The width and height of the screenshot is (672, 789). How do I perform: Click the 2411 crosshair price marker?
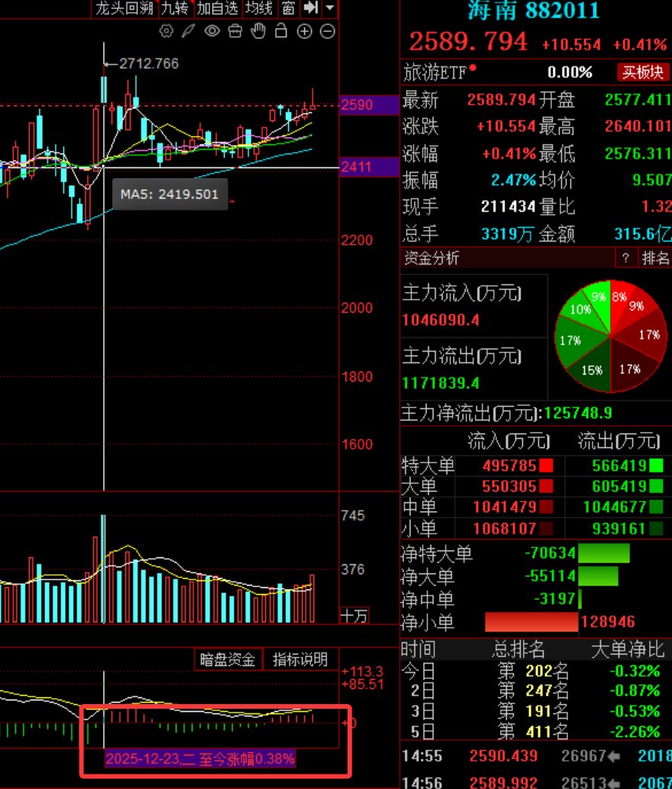pyautogui.click(x=368, y=167)
